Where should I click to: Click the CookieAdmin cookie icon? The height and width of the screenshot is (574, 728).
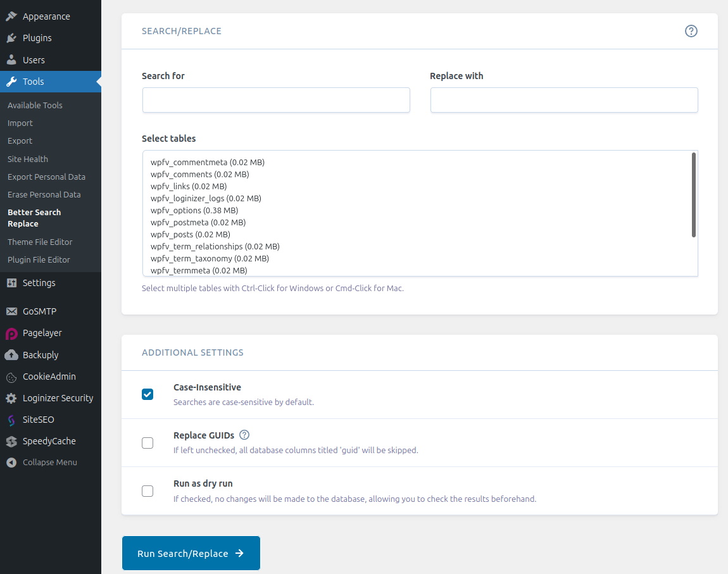[x=11, y=377]
